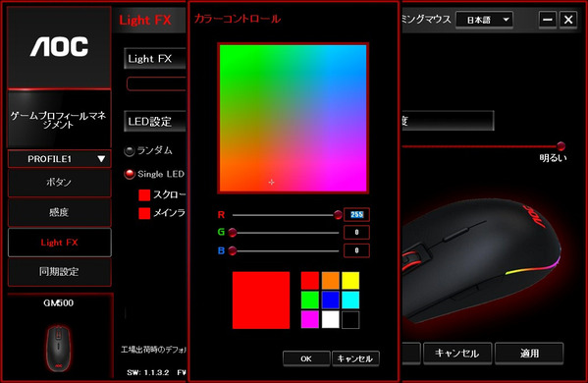Click the red swatch beside スクロー
Image resolution: width=588 pixels, height=383 pixels.
click(144, 195)
